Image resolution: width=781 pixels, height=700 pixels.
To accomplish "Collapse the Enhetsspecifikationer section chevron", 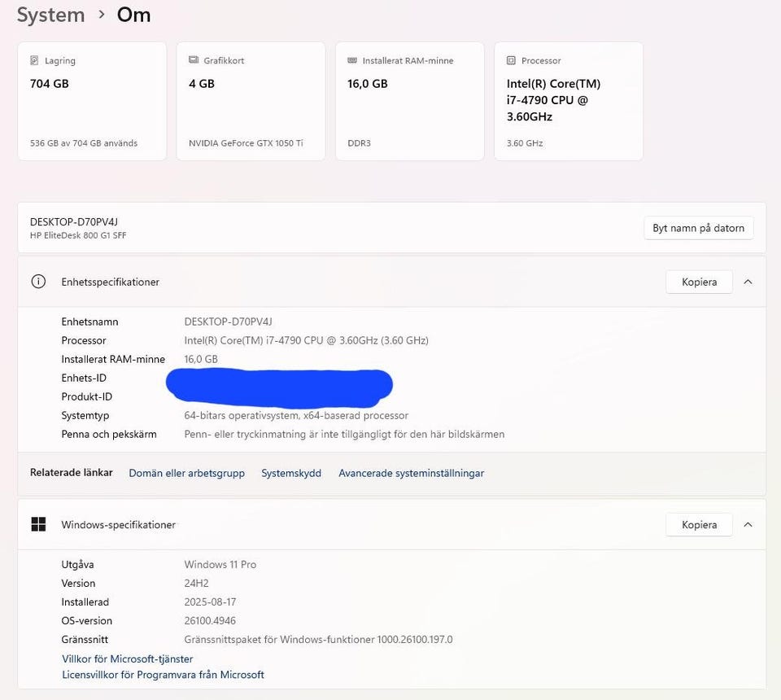I will (748, 282).
